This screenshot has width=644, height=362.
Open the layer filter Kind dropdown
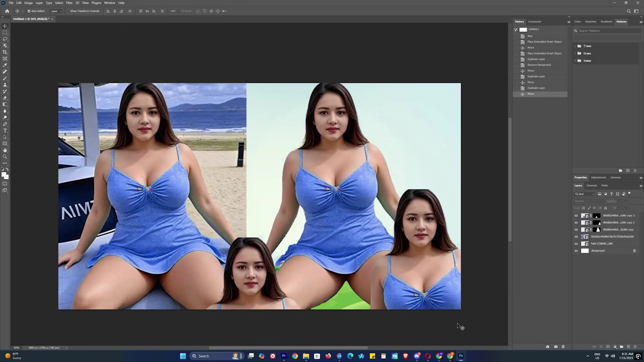[584, 194]
